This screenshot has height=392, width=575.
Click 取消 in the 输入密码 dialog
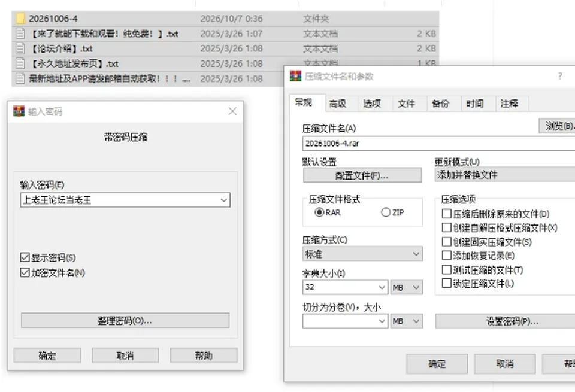click(125, 355)
